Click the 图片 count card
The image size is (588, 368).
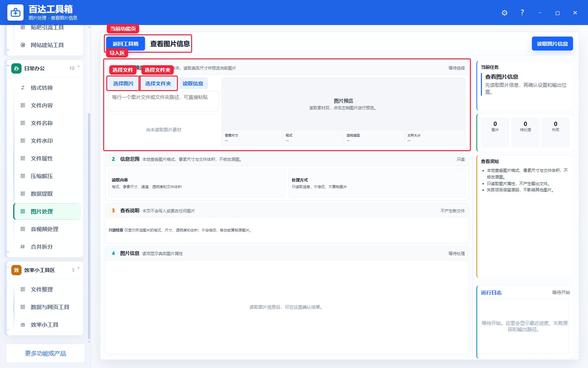495,132
